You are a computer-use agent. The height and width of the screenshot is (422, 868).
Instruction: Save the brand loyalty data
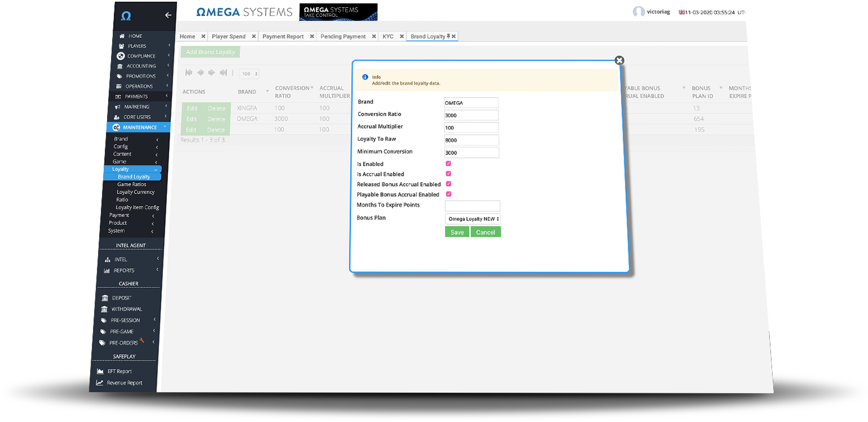tap(457, 232)
